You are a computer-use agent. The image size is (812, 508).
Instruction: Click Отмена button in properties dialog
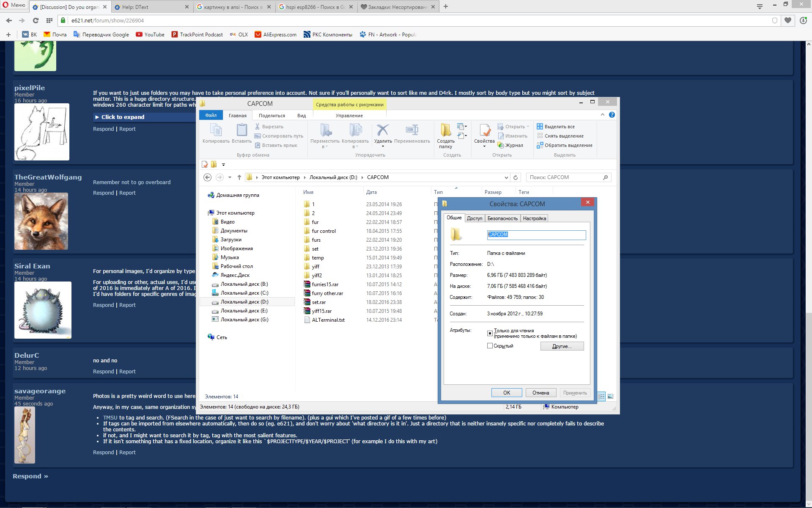click(x=540, y=393)
